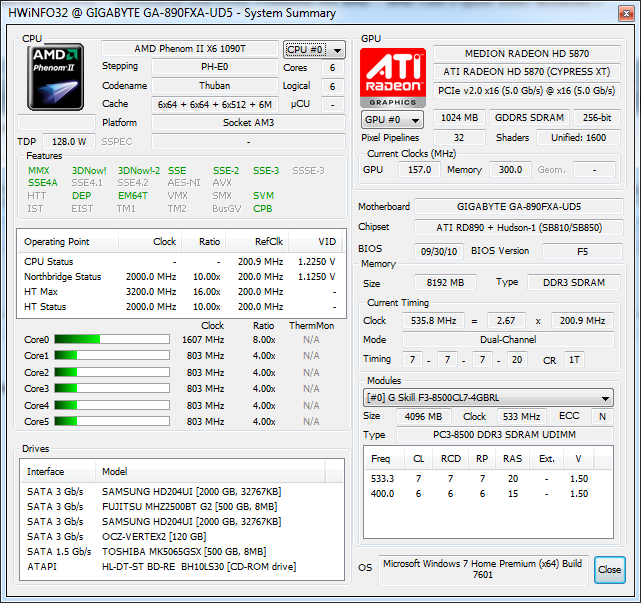Click the CPB feature label
Screen dimensions: 641x603
[262, 209]
